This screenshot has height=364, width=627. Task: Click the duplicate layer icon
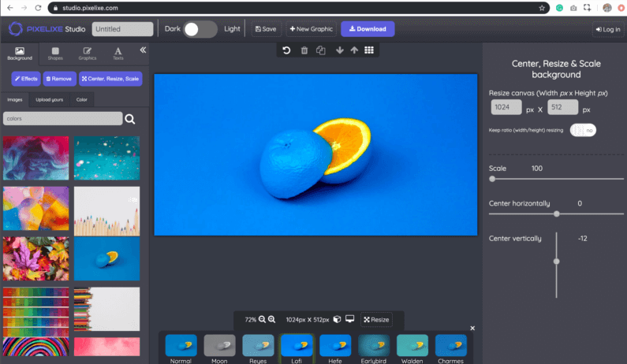320,50
